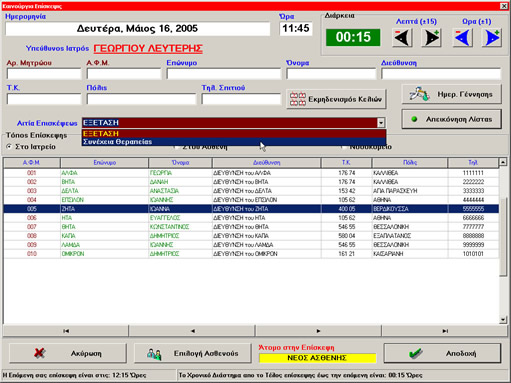Click the green 00:15 duration display
This screenshot has height=383, width=511.
[353, 37]
